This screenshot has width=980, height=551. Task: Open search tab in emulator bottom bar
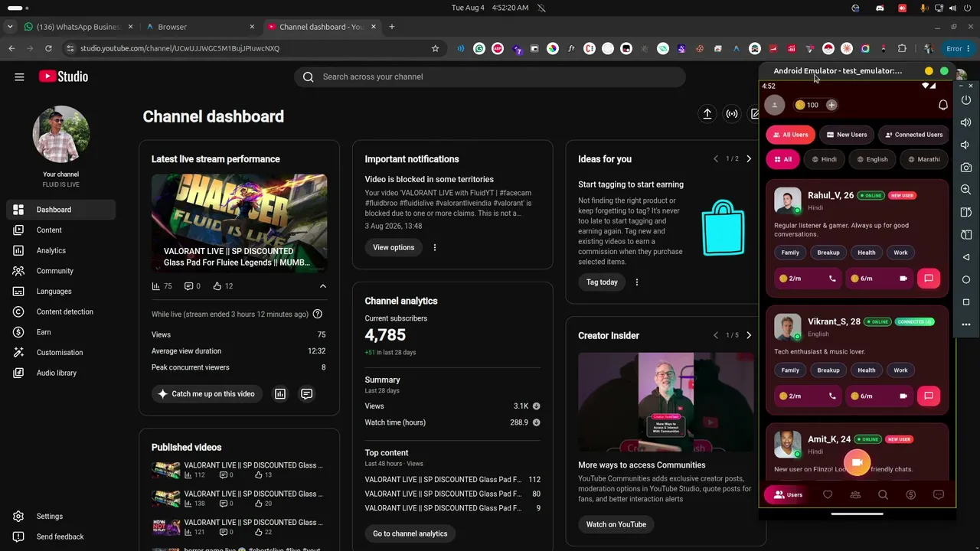(x=883, y=495)
